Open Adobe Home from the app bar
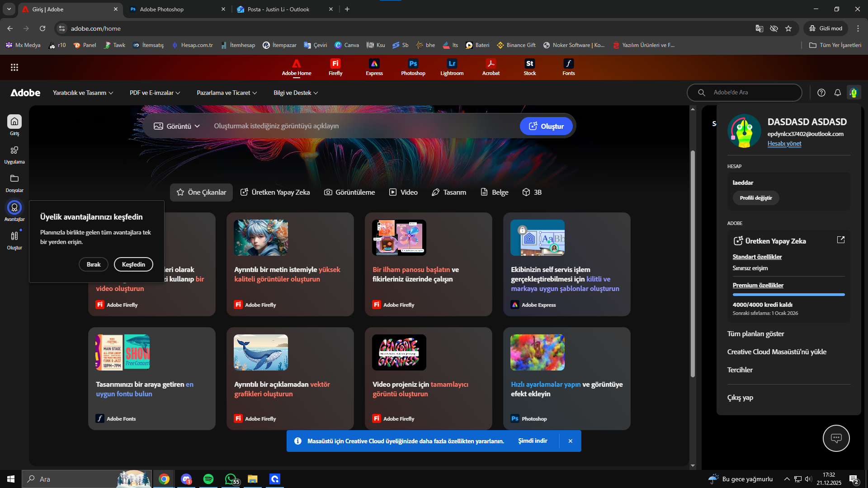The width and height of the screenshot is (868, 488). (297, 67)
